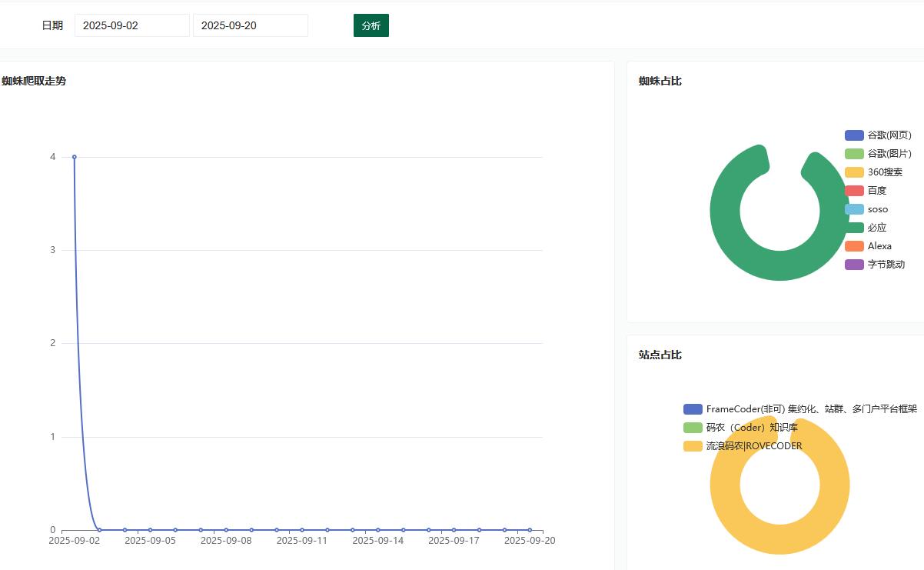Toggle 字节跳动 legend color swatch
Screen dimensions: 924x570
[854, 265]
